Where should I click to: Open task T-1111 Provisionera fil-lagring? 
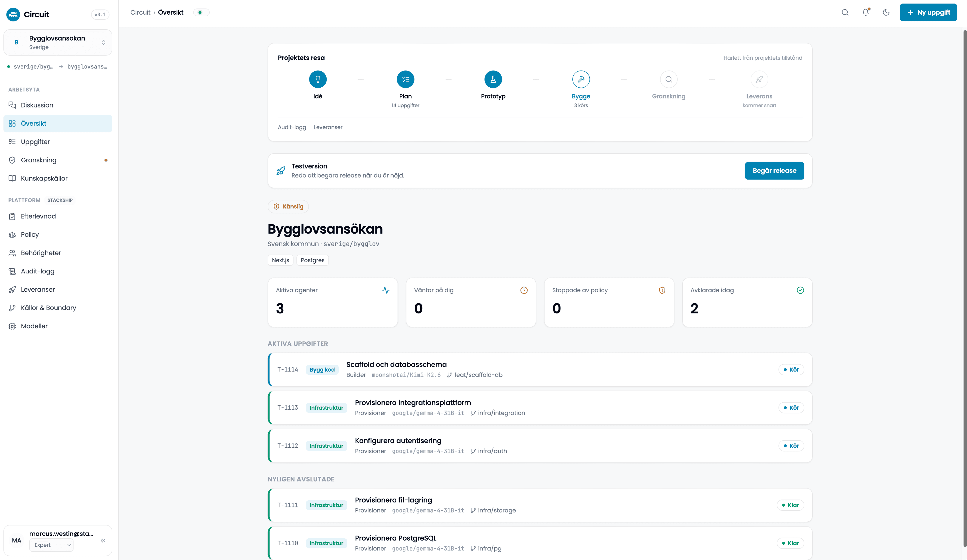point(540,505)
